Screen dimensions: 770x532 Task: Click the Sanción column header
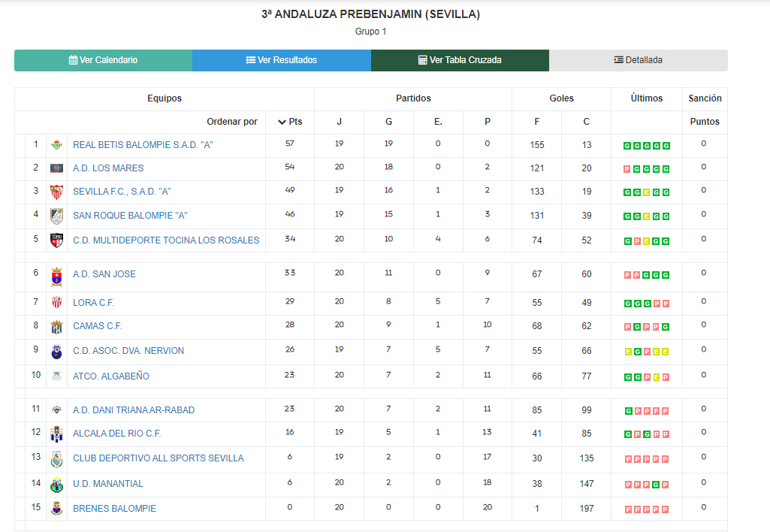[x=705, y=98]
